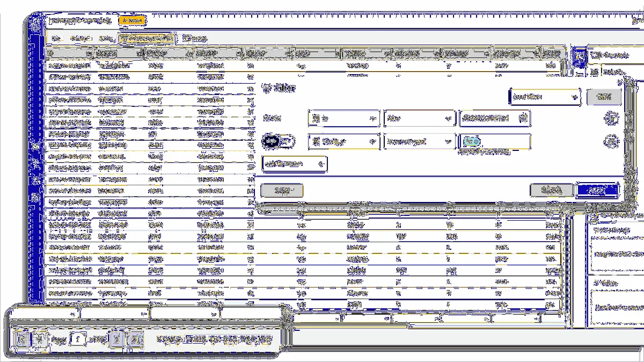Open calendar picker in first filter value field
This screenshot has height=362, width=644.
point(524,118)
